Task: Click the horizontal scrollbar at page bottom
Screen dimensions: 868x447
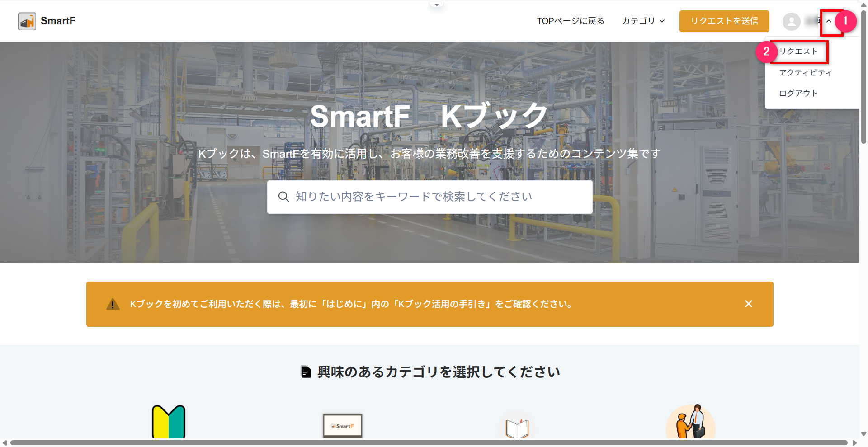Action: [429, 443]
